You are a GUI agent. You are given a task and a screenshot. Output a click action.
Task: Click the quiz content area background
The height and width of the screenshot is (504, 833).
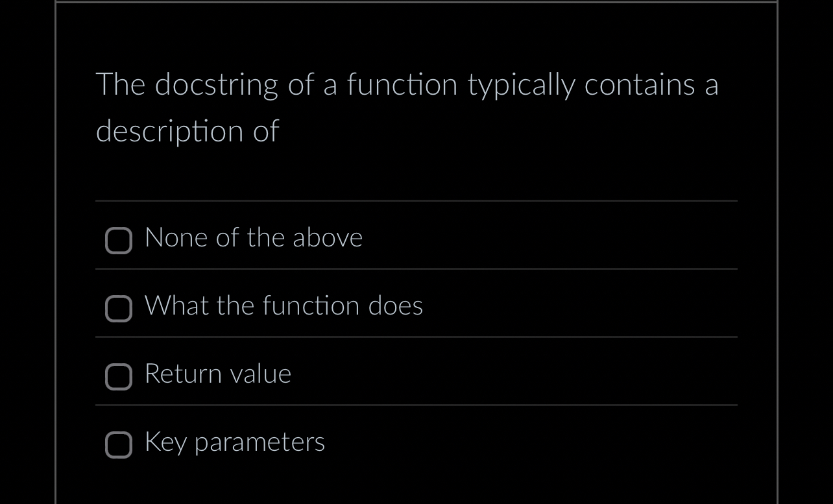click(416, 169)
